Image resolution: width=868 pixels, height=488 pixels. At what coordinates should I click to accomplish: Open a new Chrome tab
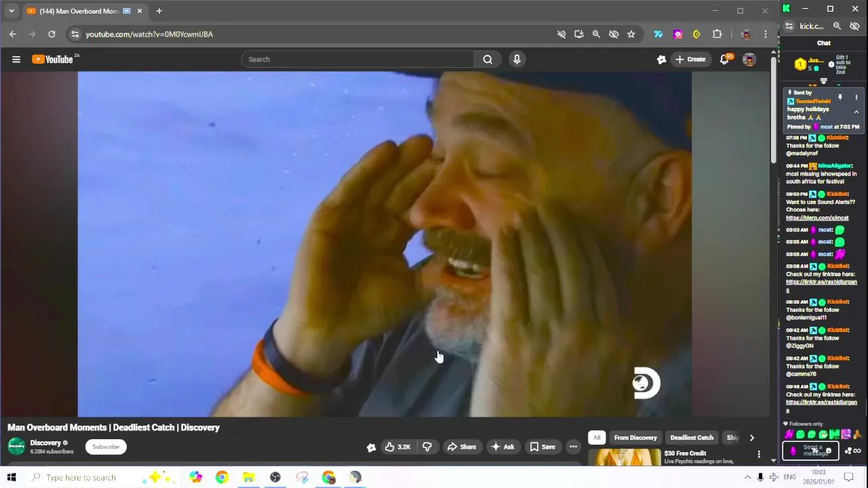click(159, 11)
